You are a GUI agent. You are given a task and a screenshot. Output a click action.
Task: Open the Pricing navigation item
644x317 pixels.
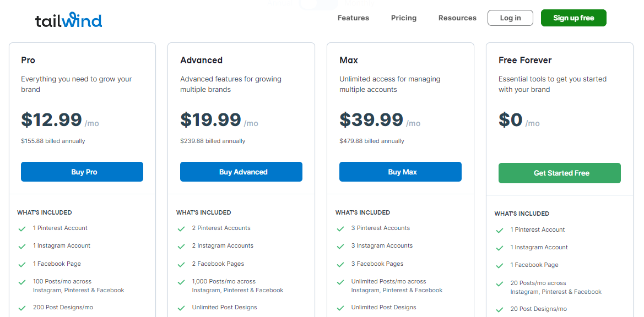tap(404, 18)
